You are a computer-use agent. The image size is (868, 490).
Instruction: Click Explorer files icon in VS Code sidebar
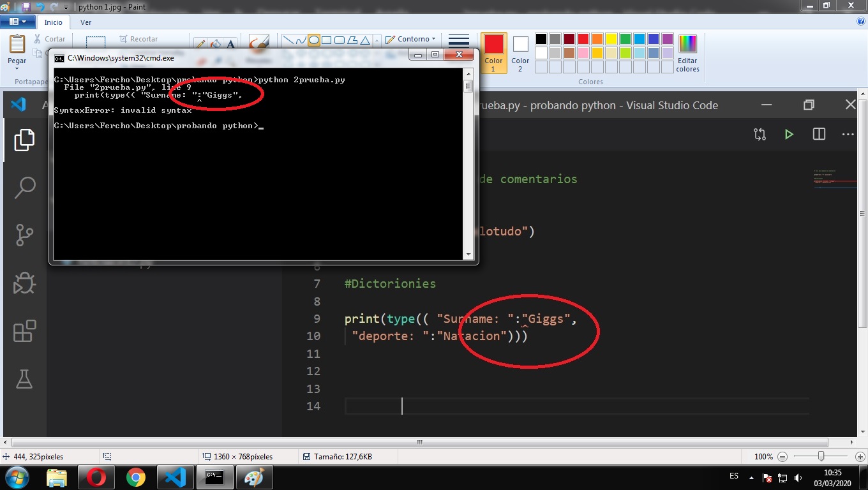[x=24, y=140]
